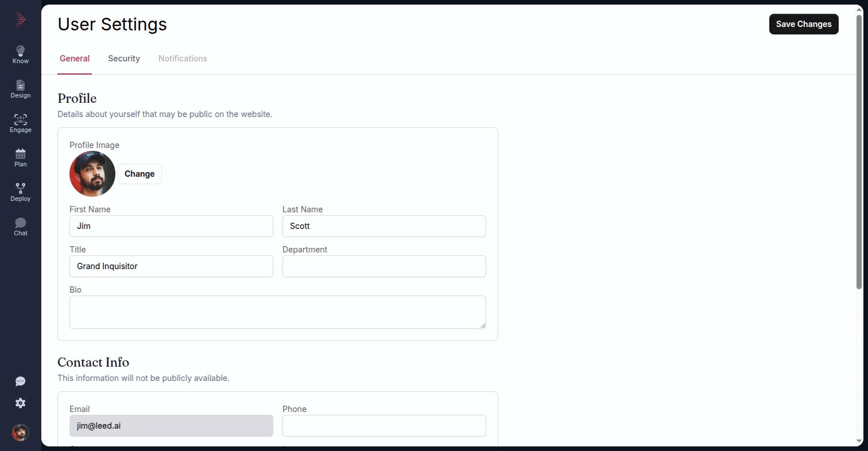Click the profile image thumbnail
The image size is (868, 451).
tap(92, 174)
